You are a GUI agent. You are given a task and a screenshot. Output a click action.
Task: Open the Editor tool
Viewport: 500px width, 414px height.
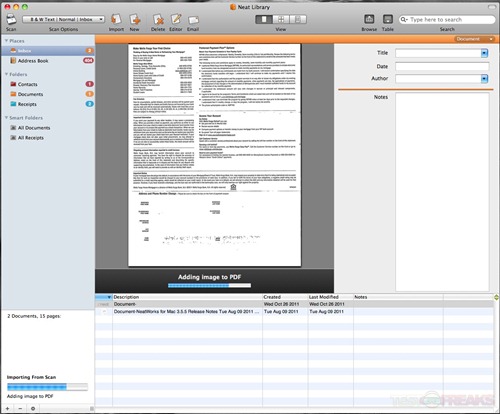click(176, 19)
